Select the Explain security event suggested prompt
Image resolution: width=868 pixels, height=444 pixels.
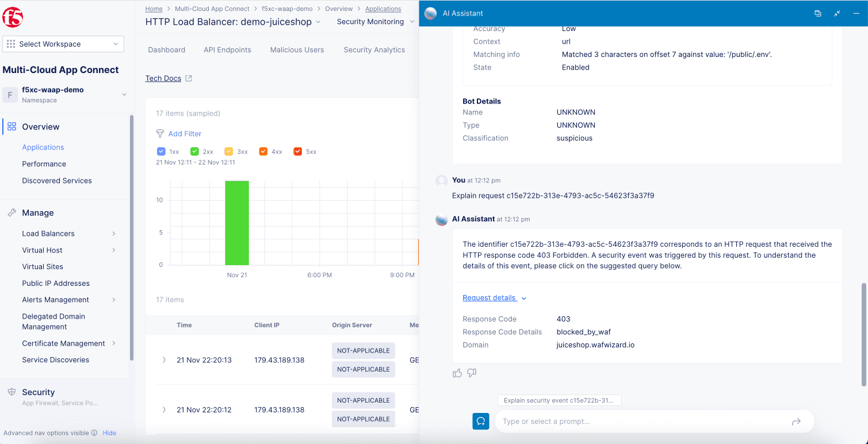(559, 400)
